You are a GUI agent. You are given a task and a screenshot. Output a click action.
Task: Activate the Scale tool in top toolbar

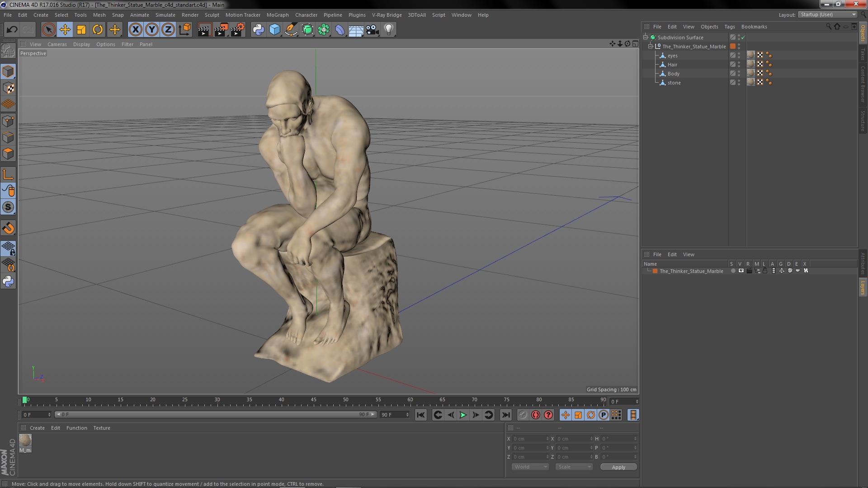point(81,30)
